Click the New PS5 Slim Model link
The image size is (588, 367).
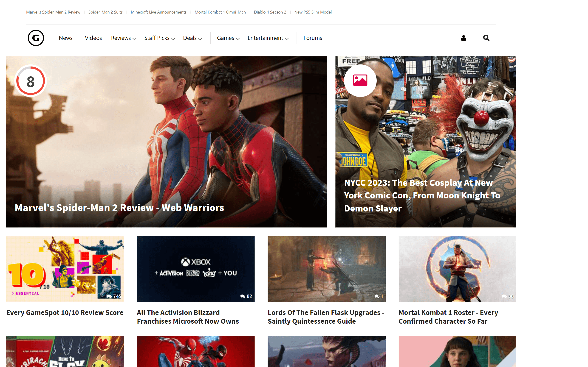(313, 12)
